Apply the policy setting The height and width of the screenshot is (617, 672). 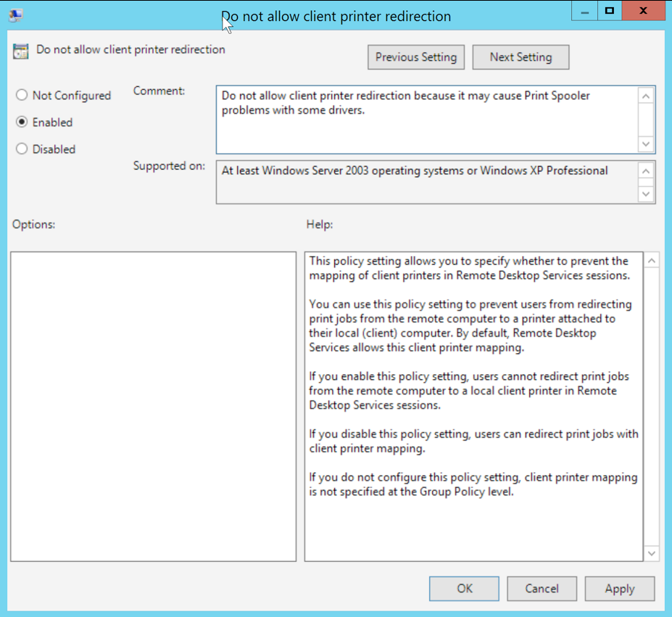click(619, 589)
